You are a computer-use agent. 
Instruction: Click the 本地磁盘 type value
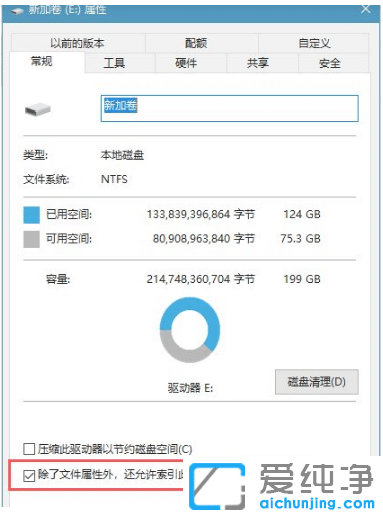[x=122, y=155]
